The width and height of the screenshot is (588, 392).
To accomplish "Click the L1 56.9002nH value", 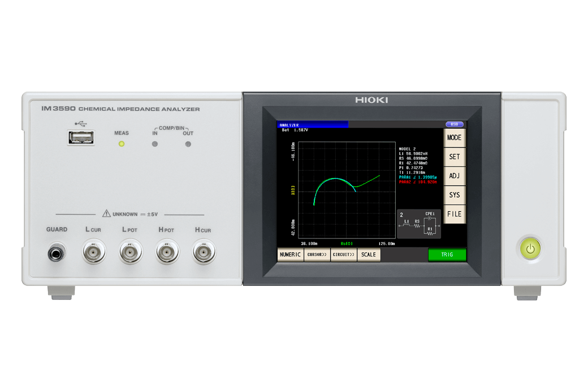I will click(x=413, y=154).
